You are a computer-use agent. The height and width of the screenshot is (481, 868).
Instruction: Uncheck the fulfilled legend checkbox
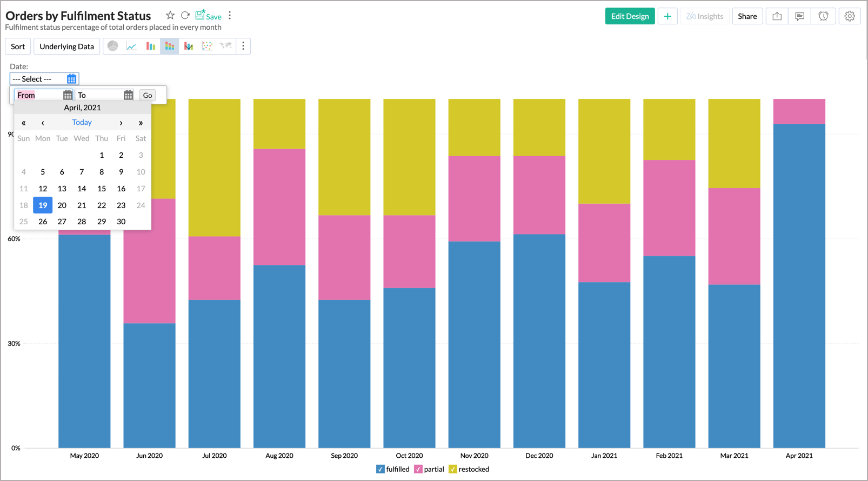point(380,469)
